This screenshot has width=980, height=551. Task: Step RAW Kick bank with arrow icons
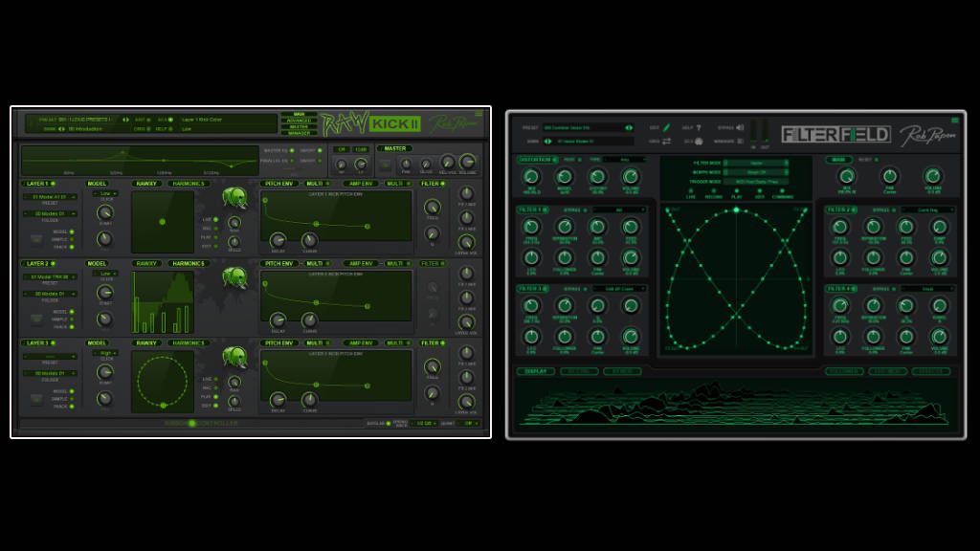click(x=61, y=129)
